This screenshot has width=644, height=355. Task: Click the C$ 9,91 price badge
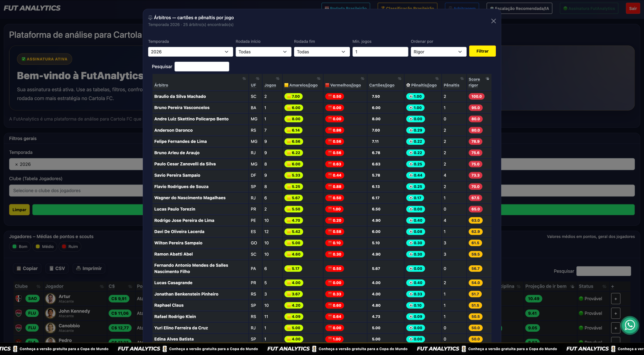[x=119, y=299]
